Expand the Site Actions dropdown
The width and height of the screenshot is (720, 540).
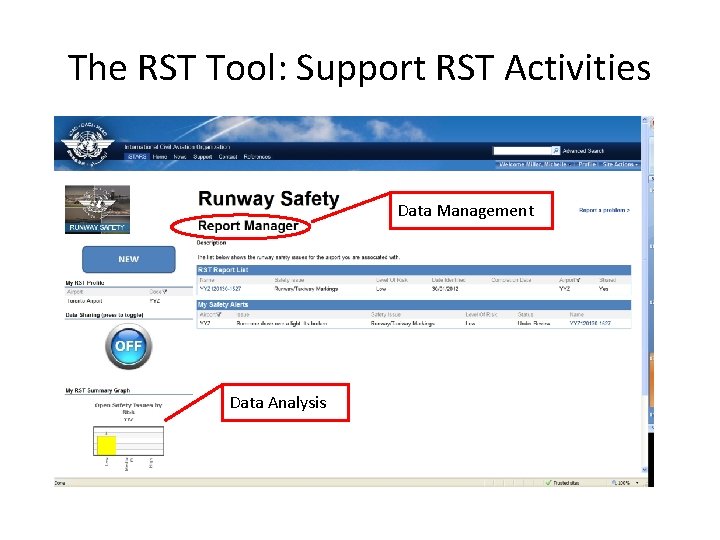click(x=620, y=164)
